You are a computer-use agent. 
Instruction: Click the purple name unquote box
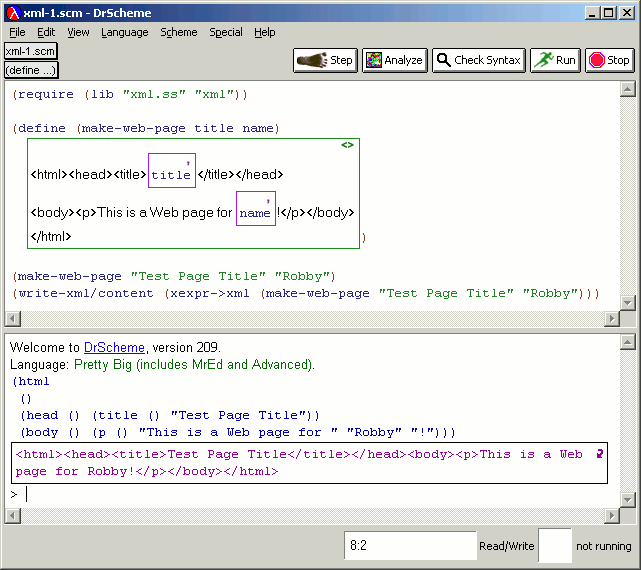coord(256,209)
